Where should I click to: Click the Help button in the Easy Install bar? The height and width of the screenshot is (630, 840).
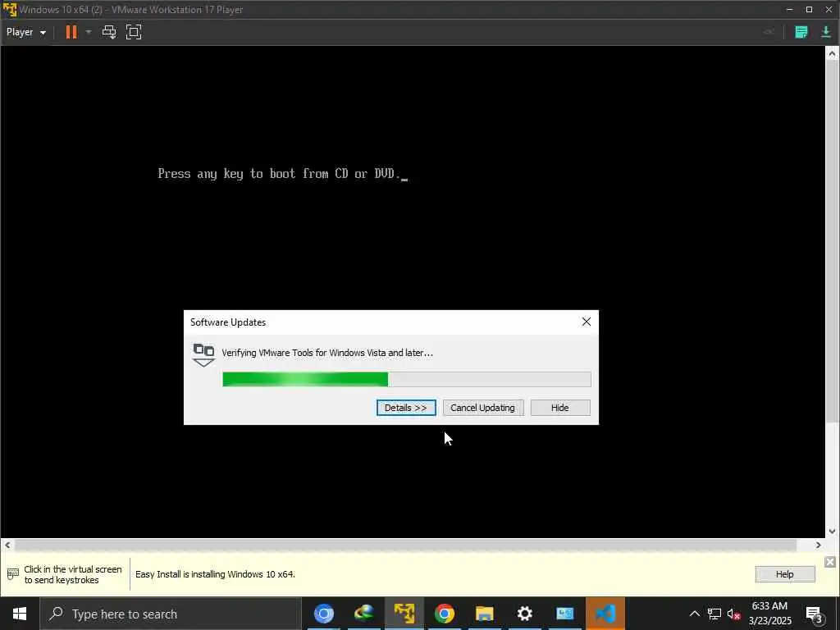click(x=785, y=574)
